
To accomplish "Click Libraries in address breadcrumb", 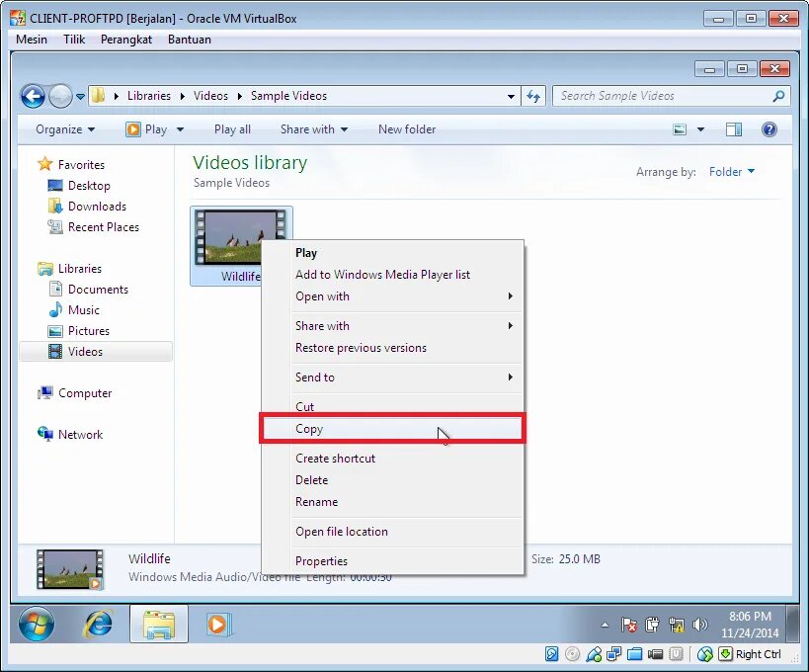I will coord(148,96).
